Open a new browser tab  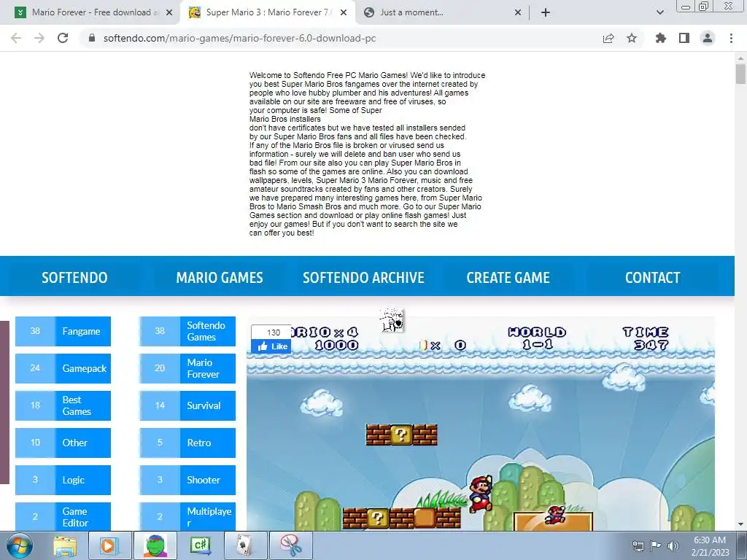click(x=546, y=12)
